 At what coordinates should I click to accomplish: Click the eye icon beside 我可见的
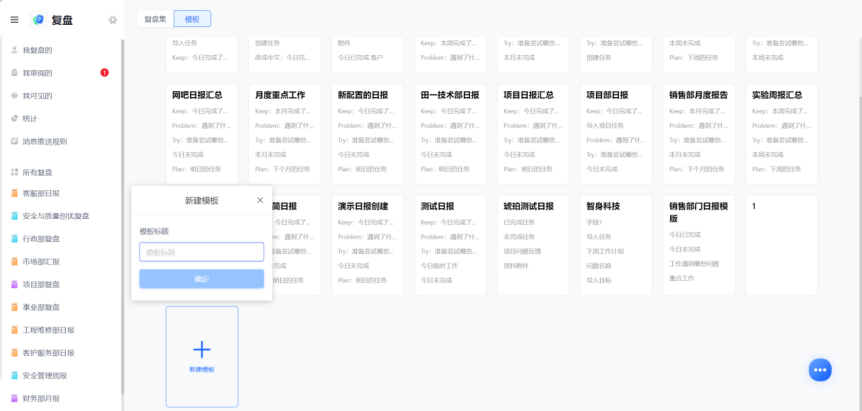pos(14,96)
